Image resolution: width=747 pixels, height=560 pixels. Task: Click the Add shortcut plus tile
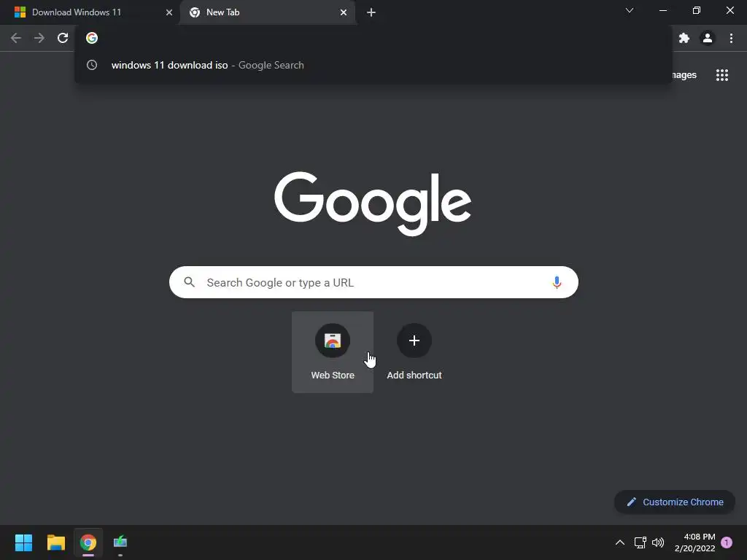414,352
